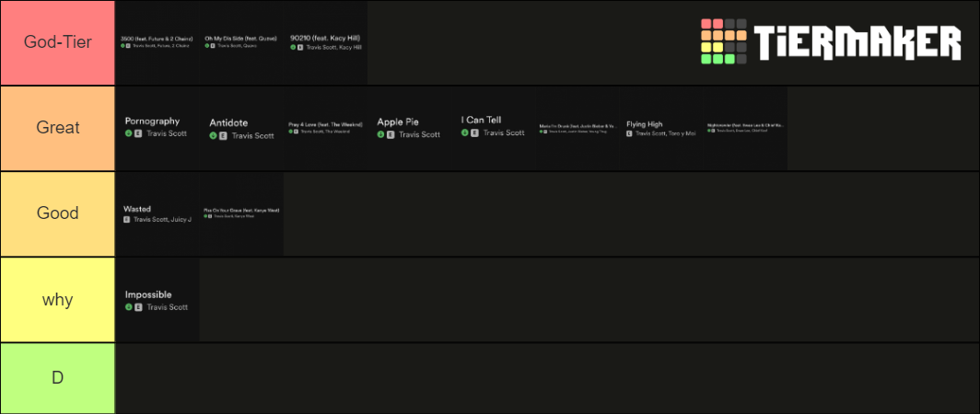Click the TierMaker colored grid logo icon
The height and width of the screenshot is (414, 980).
(724, 41)
